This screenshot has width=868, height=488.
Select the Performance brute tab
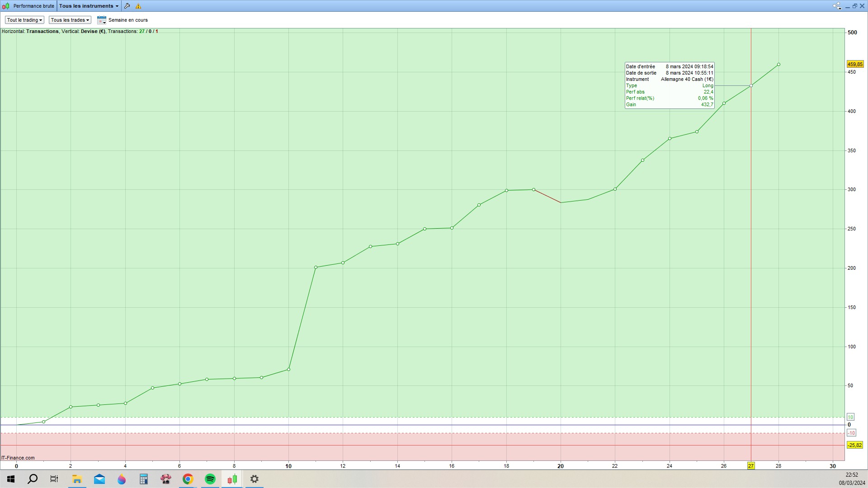33,6
